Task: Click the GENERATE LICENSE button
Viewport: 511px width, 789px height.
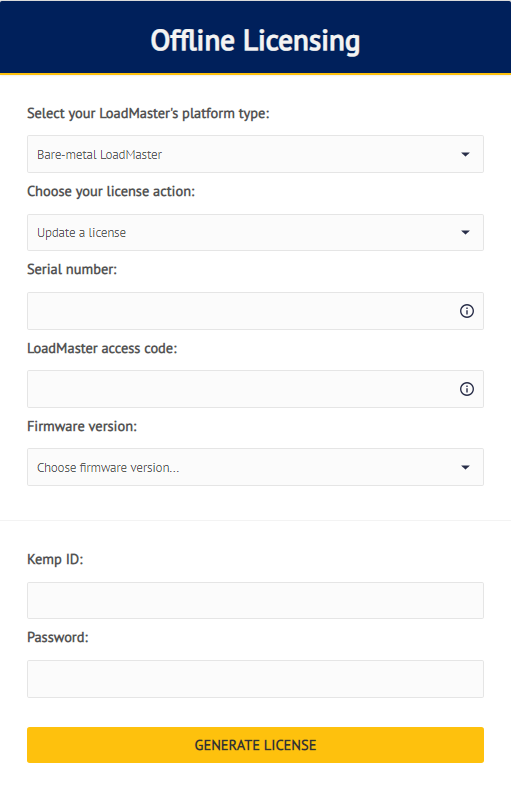Action: pos(256,745)
